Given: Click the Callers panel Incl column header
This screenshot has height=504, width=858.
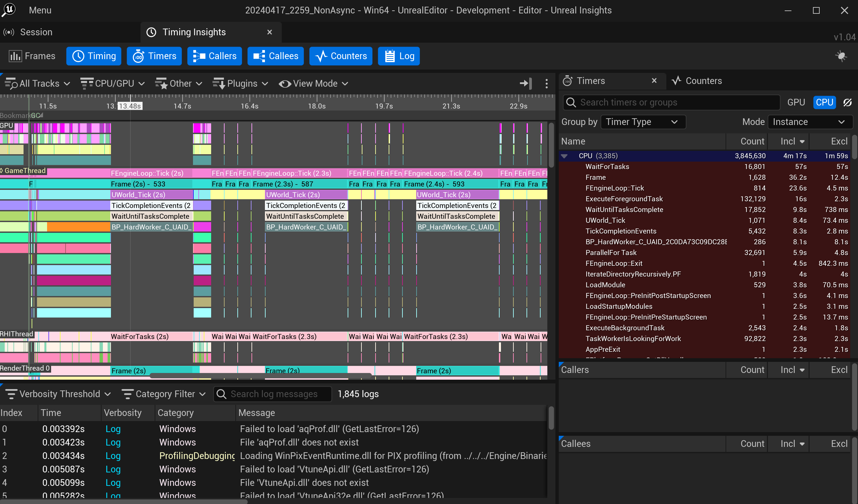Looking at the screenshot, I should pyautogui.click(x=788, y=370).
